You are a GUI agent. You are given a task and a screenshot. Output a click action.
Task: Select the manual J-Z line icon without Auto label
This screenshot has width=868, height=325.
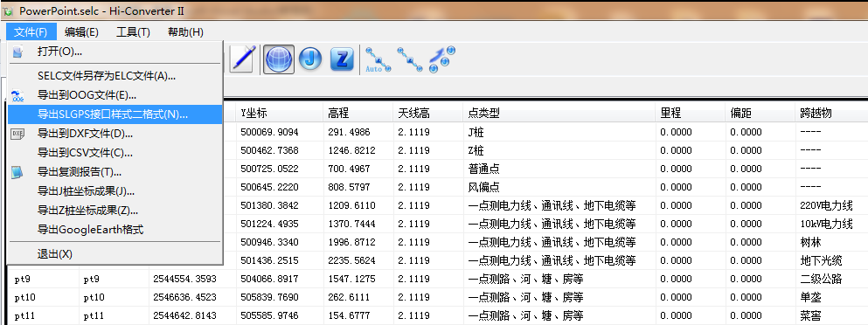(410, 59)
